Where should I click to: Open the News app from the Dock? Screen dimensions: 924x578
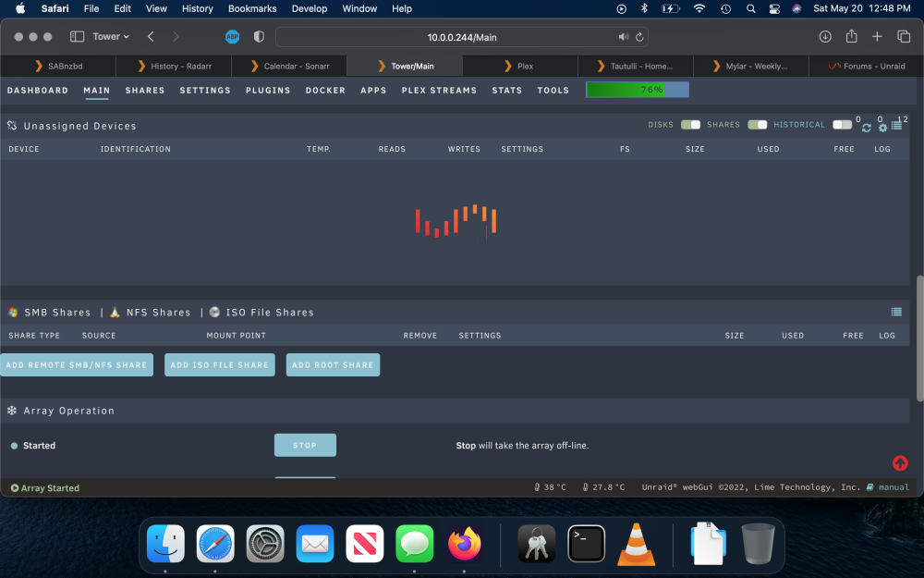click(x=365, y=543)
